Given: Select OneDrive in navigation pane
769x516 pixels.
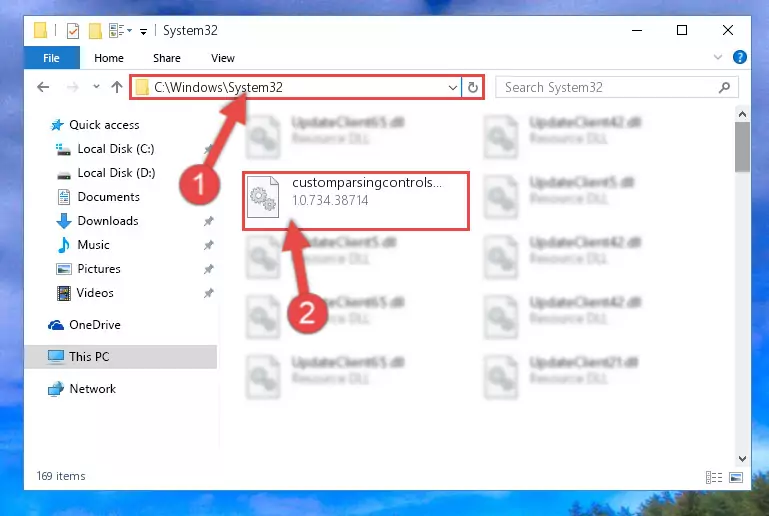Looking at the screenshot, I should (x=95, y=325).
